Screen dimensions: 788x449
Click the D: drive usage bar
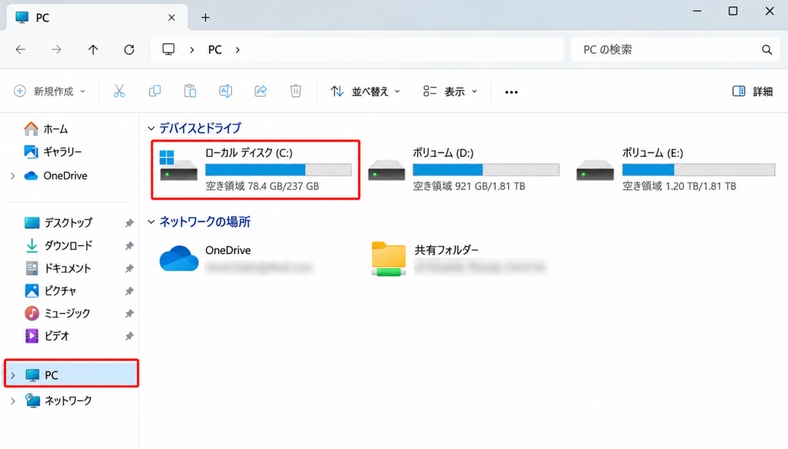486,170
